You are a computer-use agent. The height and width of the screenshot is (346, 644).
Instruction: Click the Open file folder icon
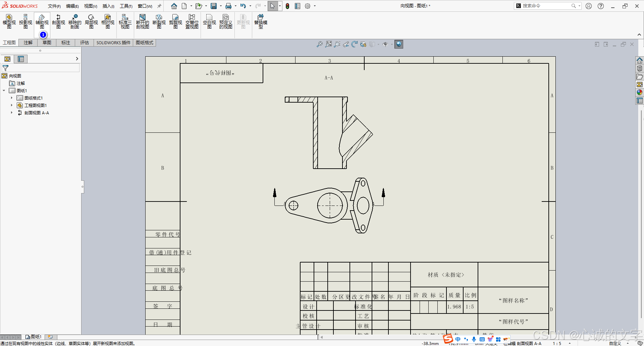pyautogui.click(x=199, y=6)
